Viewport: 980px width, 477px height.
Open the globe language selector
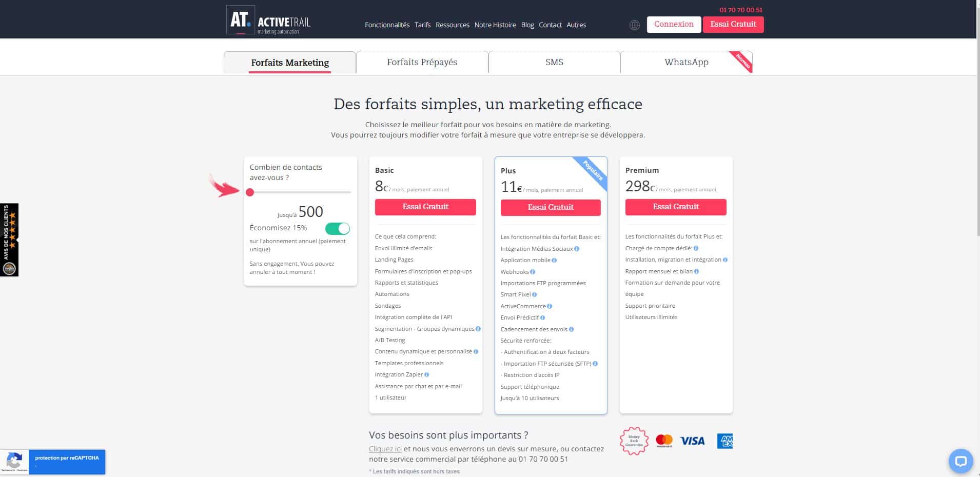coord(635,25)
